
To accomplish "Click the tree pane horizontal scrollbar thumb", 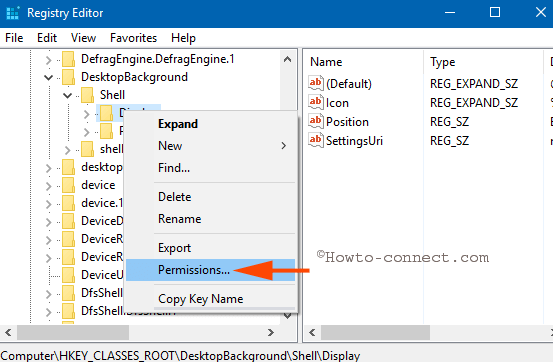I will pyautogui.click(x=73, y=332).
